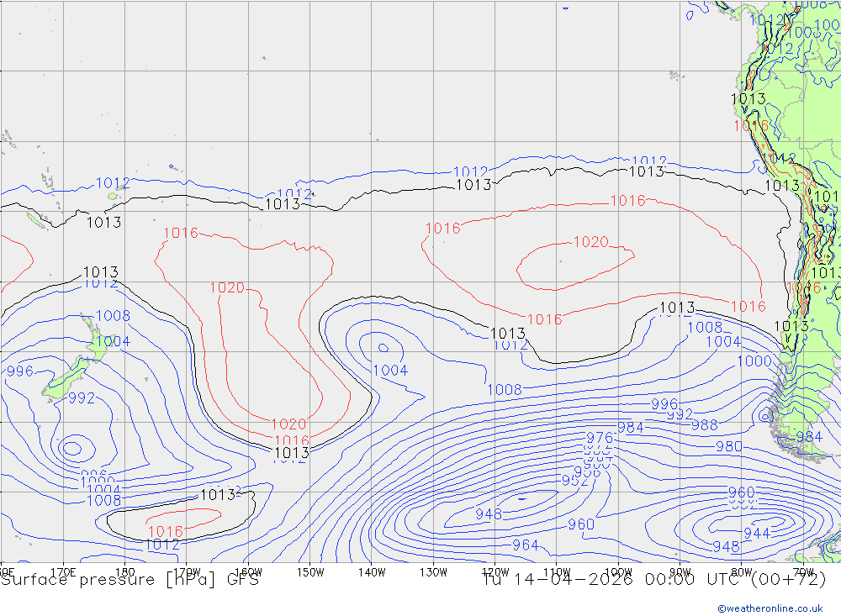This screenshot has height=616, width=841.
Task: Click the "Surface pressure [hPa] GFS" title text
Action: [130, 580]
